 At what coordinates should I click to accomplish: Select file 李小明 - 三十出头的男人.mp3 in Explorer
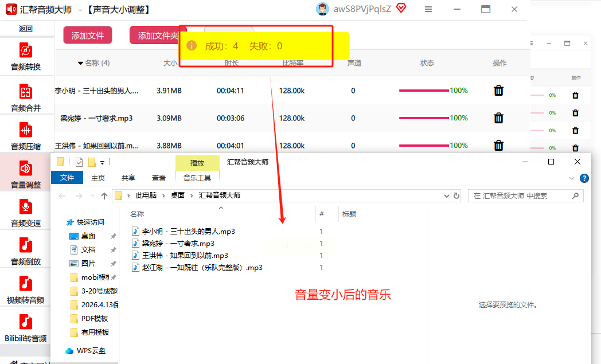pos(183,232)
